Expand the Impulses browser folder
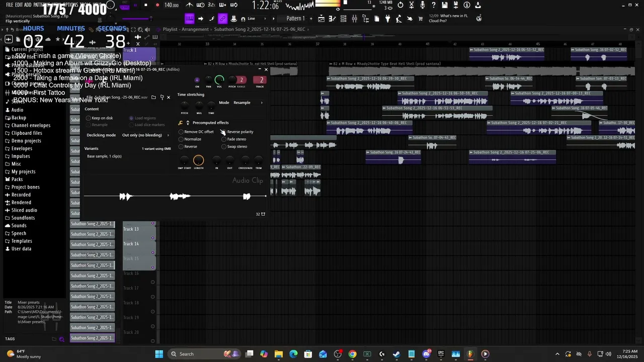This screenshot has width=644, height=362. tap(21, 156)
